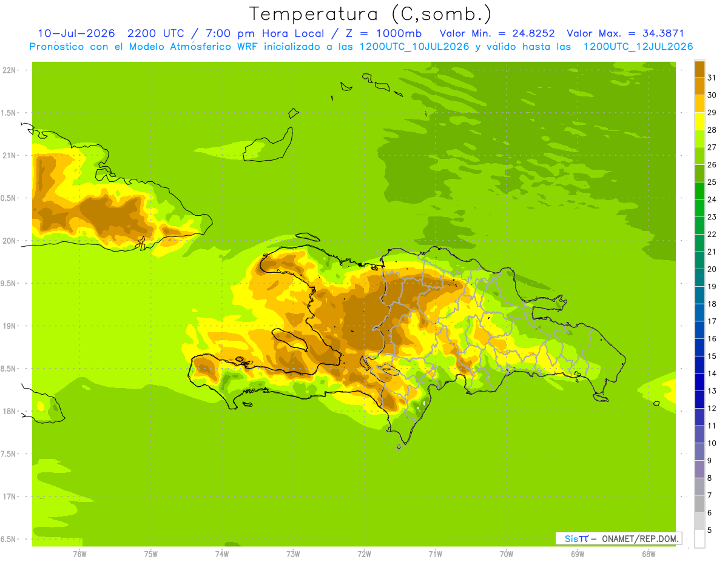Screen dimensions: 728x562
Task: Click '1200UTC_12JUL2026' valid-until time
Action: click(638, 47)
